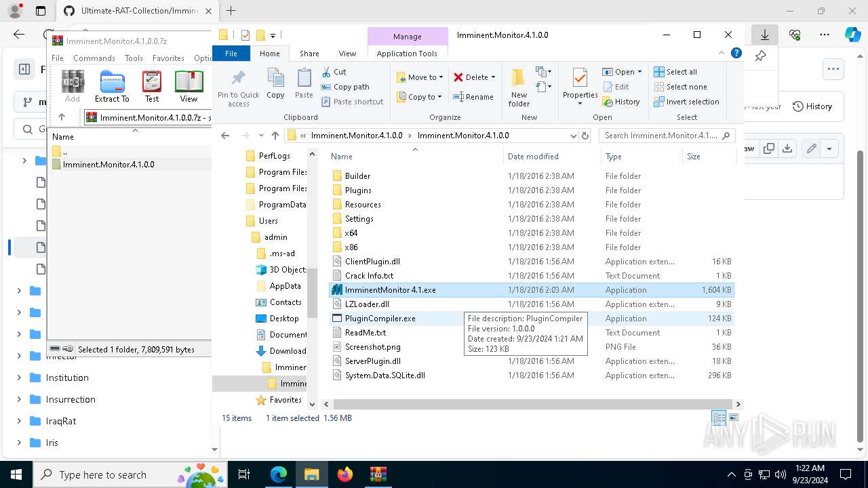Click the Paste ribbon icon
The width and height of the screenshot is (868, 488).
click(x=304, y=77)
